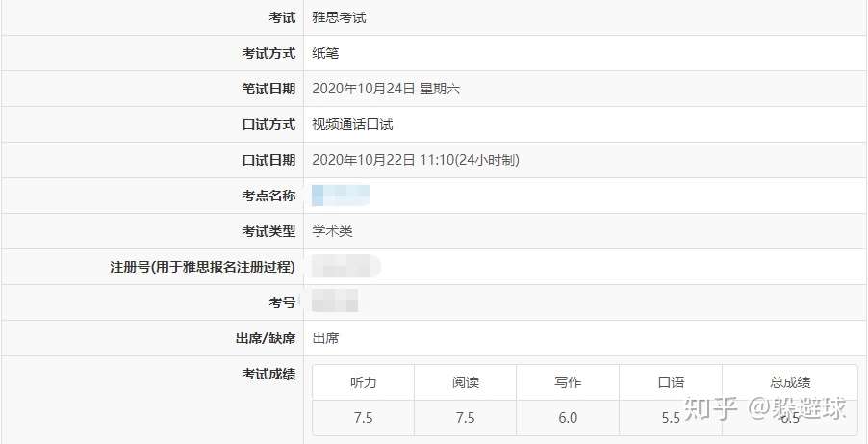Select the 纸笔 value
The width and height of the screenshot is (868, 444).
coord(325,53)
